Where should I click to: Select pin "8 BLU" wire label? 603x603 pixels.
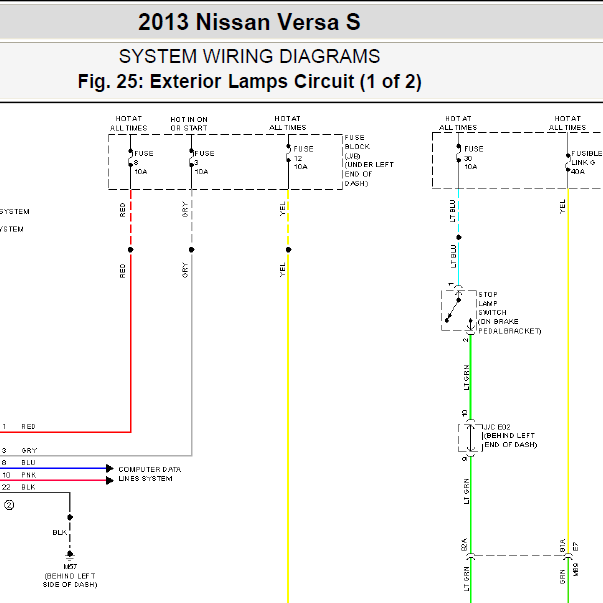tap(18, 463)
